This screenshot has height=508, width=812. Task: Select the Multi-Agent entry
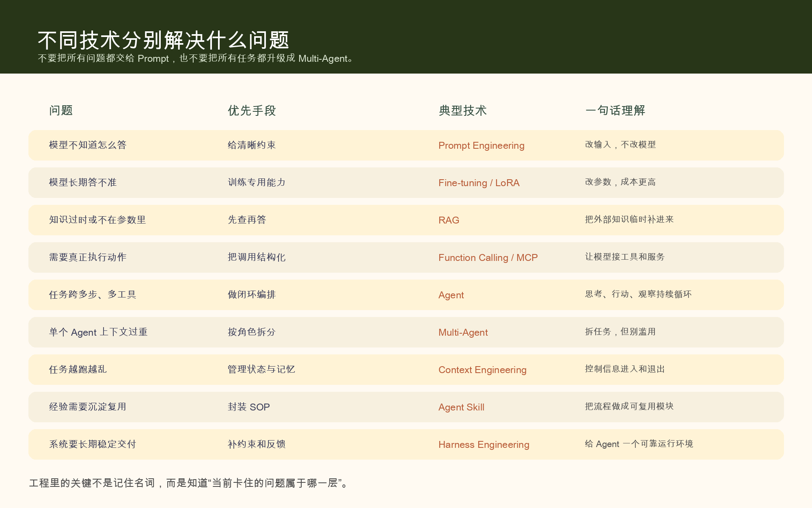(463, 332)
